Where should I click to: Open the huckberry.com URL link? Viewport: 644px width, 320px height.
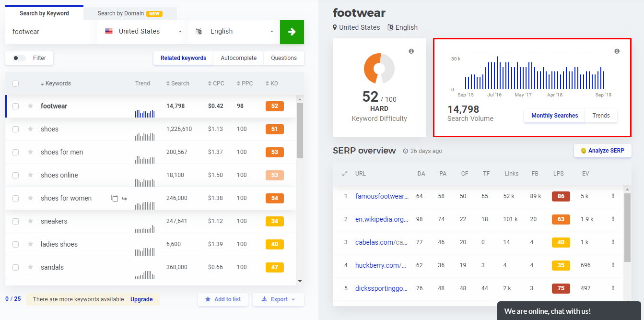(x=381, y=265)
